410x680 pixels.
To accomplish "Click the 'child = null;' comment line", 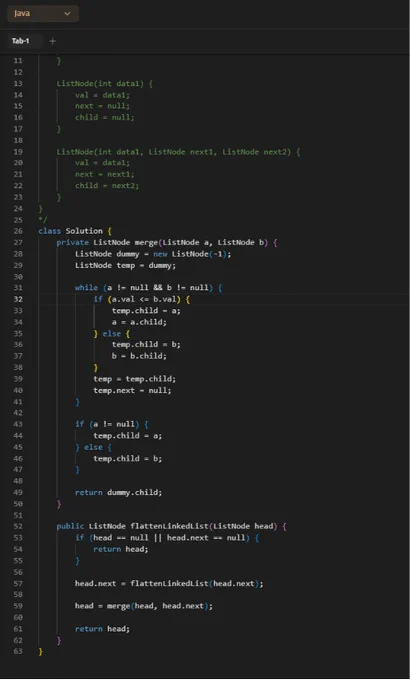I will 105,117.
